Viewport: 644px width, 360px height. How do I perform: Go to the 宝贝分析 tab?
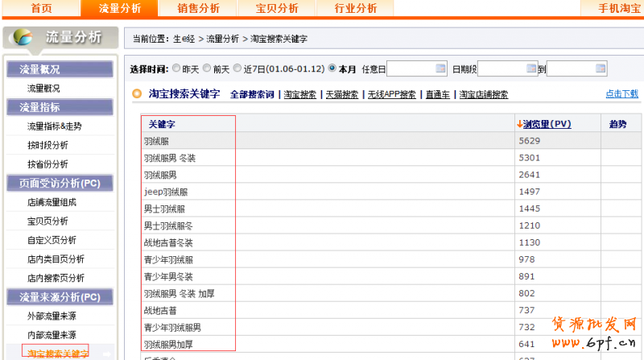click(x=277, y=8)
